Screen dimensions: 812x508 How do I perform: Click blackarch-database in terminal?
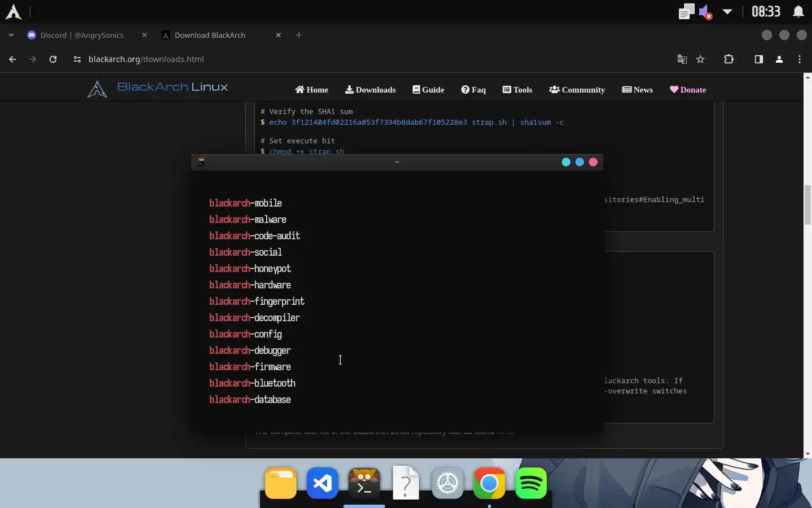pyautogui.click(x=250, y=400)
